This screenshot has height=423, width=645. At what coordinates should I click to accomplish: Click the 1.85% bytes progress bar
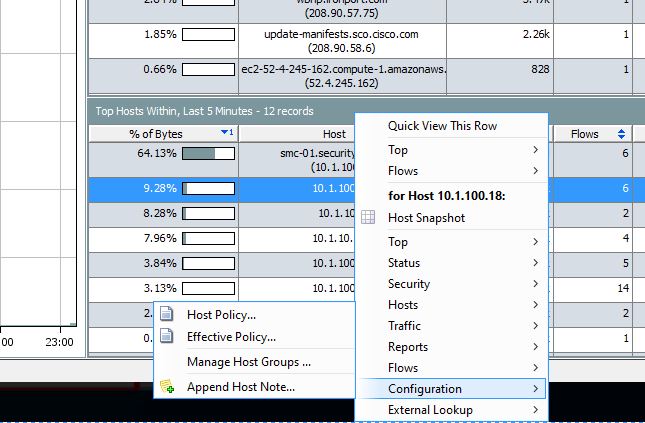[x=209, y=34]
